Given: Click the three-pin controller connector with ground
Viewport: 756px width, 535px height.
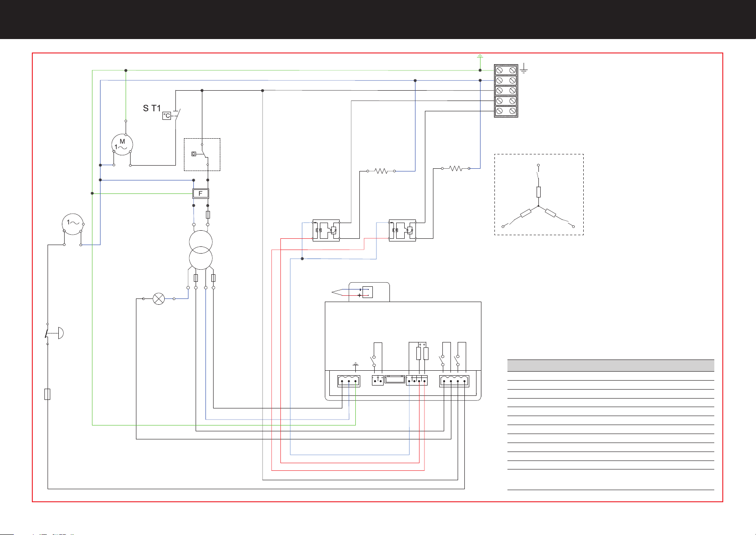Looking at the screenshot, I should pyautogui.click(x=349, y=382).
